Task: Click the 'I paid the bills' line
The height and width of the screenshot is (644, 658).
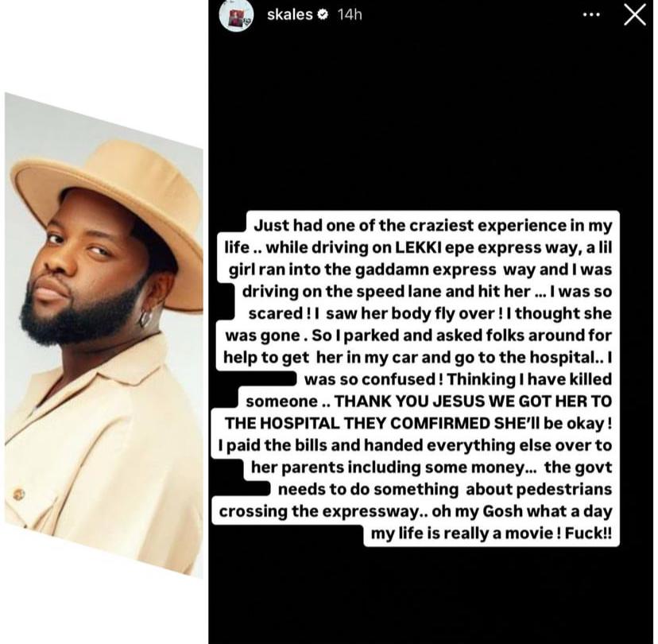Action: click(x=415, y=445)
